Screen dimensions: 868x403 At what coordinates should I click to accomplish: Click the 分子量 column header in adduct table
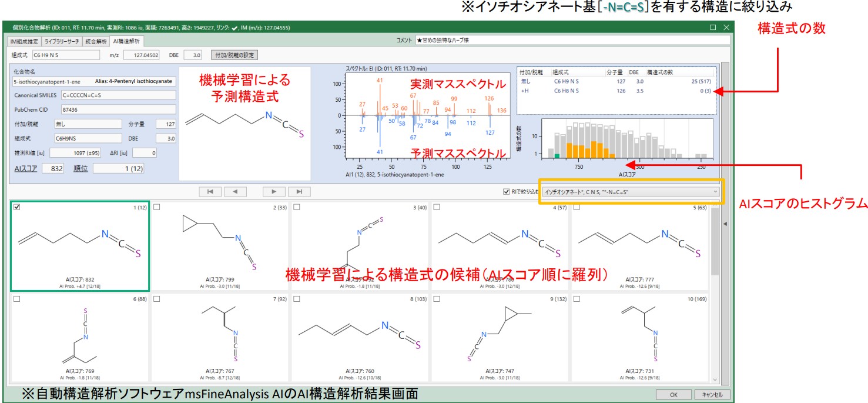615,72
